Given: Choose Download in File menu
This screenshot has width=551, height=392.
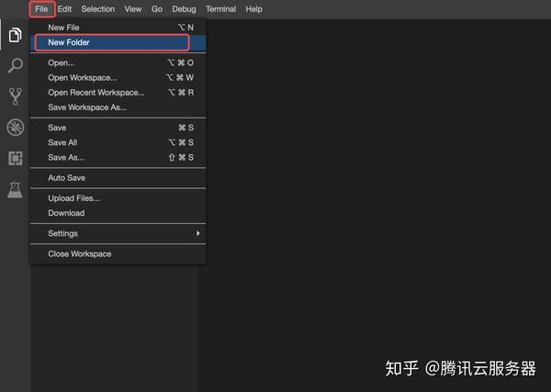Looking at the screenshot, I should point(118,213).
